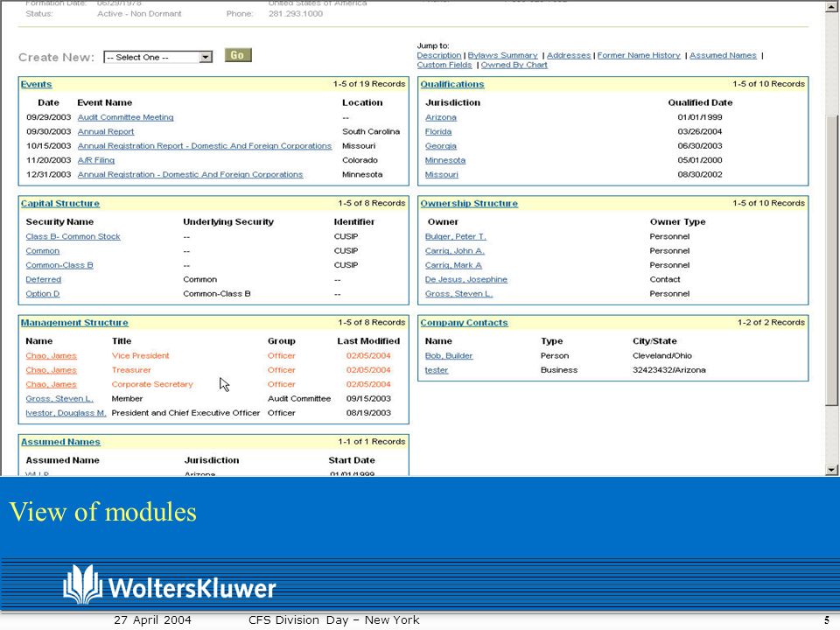Open the Ownership Structure module heading
Image resolution: width=840 pixels, height=630 pixels.
469,204
